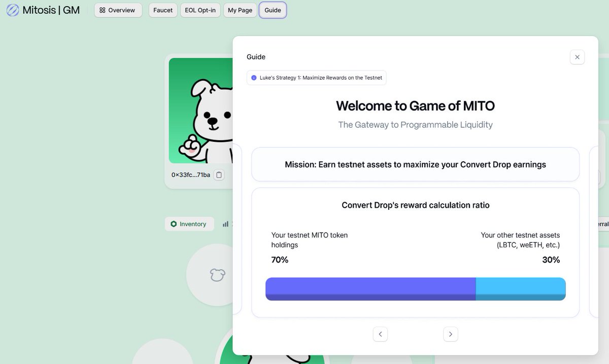Click The Gateway to Programmable Liquidity subtitle
Image resolution: width=609 pixels, height=364 pixels.
click(415, 125)
